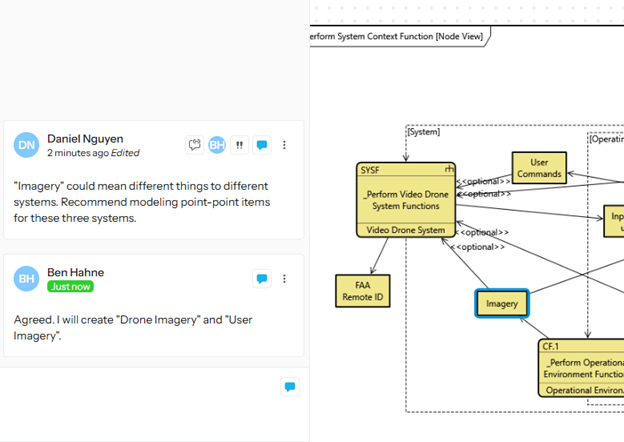Image resolution: width=624 pixels, height=442 pixels.
Task: Select the highlighted Imagery node
Action: [501, 303]
